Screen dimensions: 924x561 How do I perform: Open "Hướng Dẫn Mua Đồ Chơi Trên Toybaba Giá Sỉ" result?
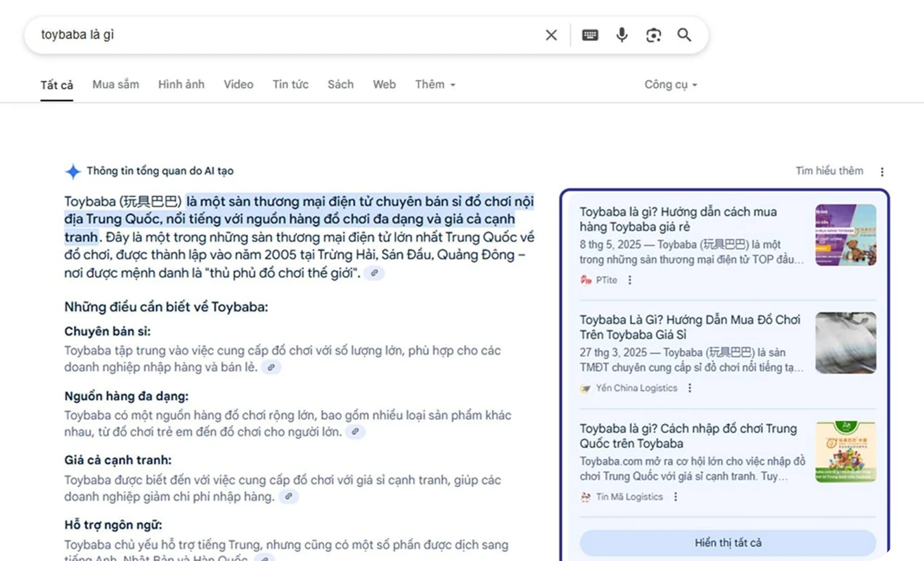pos(690,327)
